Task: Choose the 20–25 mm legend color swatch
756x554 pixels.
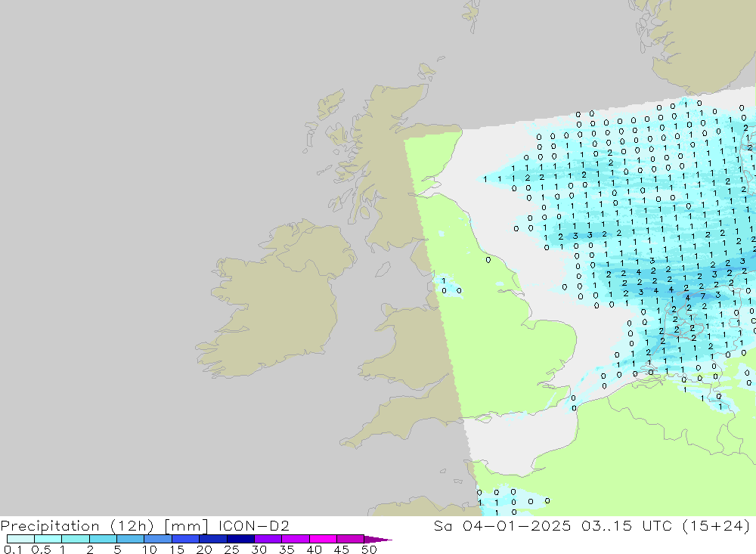Action: coord(212,539)
